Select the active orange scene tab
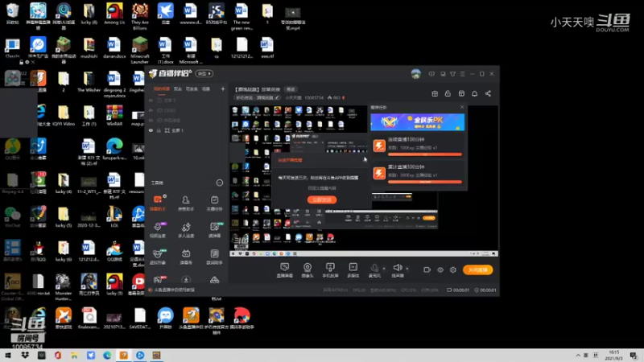644x362 pixels. click(x=162, y=88)
